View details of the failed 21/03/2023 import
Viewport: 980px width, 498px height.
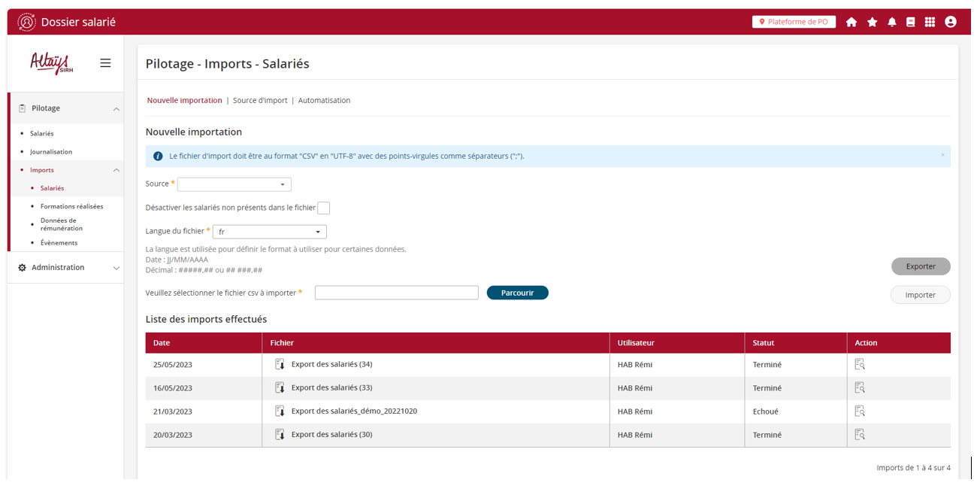[x=859, y=411]
